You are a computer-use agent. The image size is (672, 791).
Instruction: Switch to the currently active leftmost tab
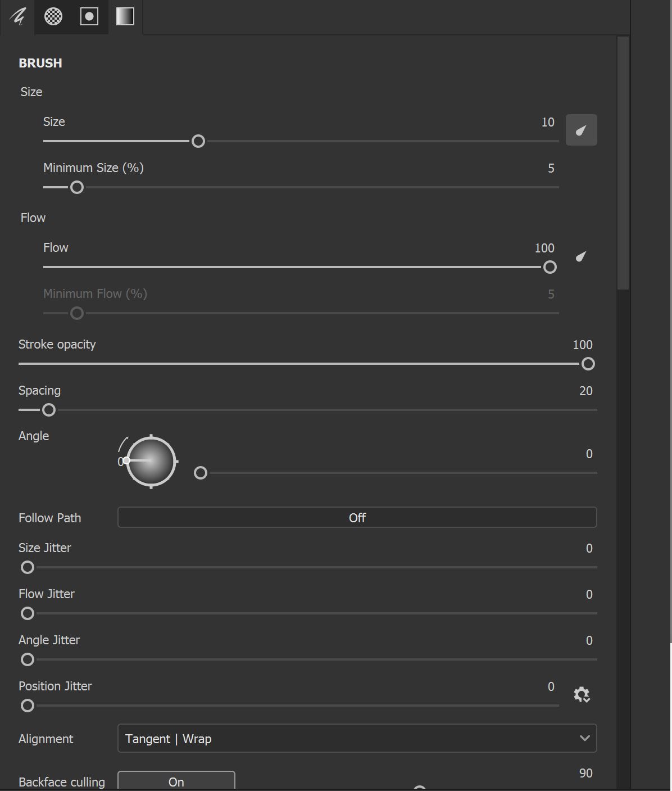(x=17, y=17)
